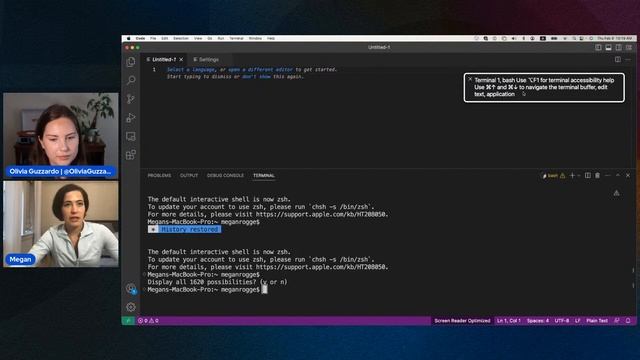Switch to the Output panel tab
The image size is (640, 360).
189,176
